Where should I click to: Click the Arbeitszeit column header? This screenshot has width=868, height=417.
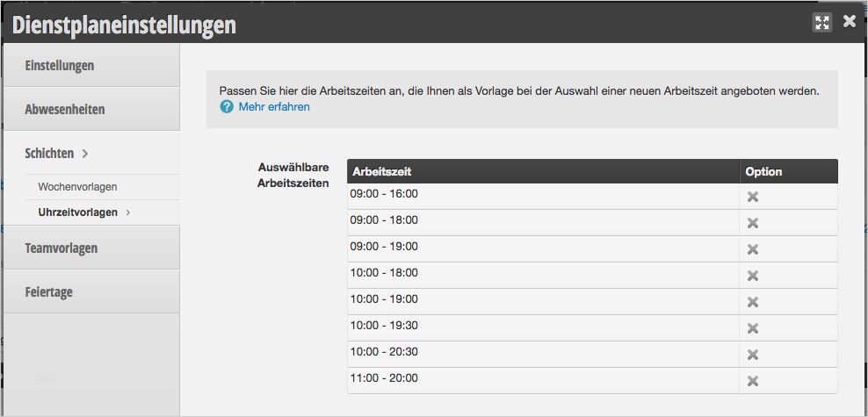pos(381,171)
